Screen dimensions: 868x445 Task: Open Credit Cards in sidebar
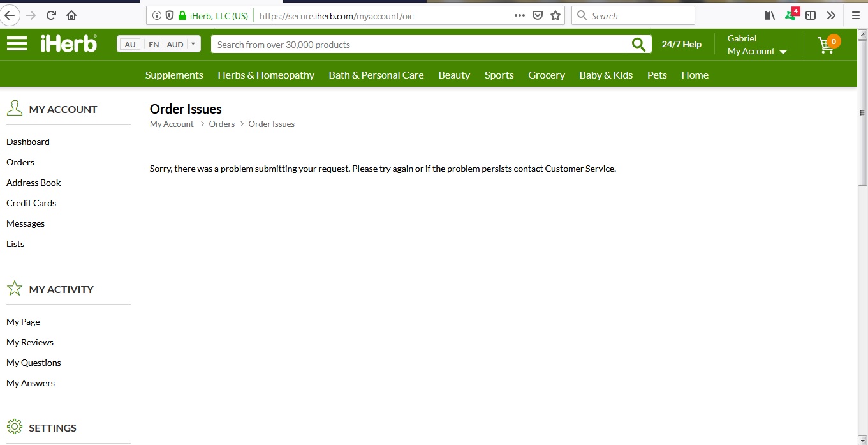31,203
